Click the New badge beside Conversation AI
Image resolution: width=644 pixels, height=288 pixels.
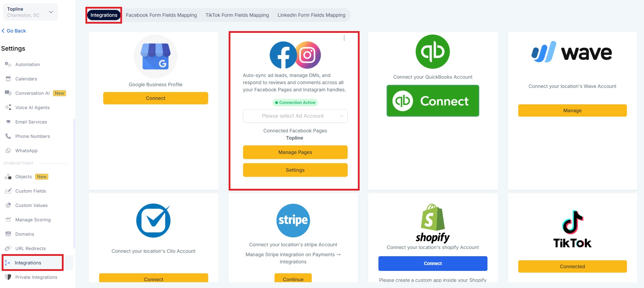[x=59, y=93]
